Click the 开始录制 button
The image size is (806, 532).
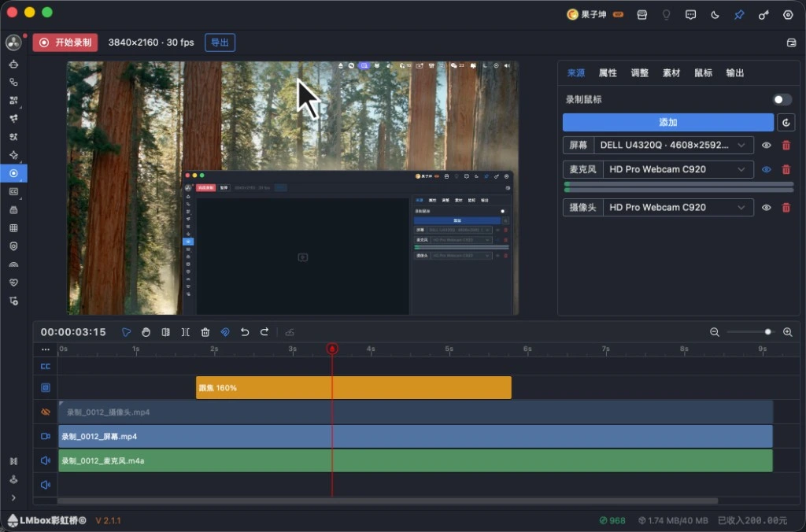tap(65, 42)
